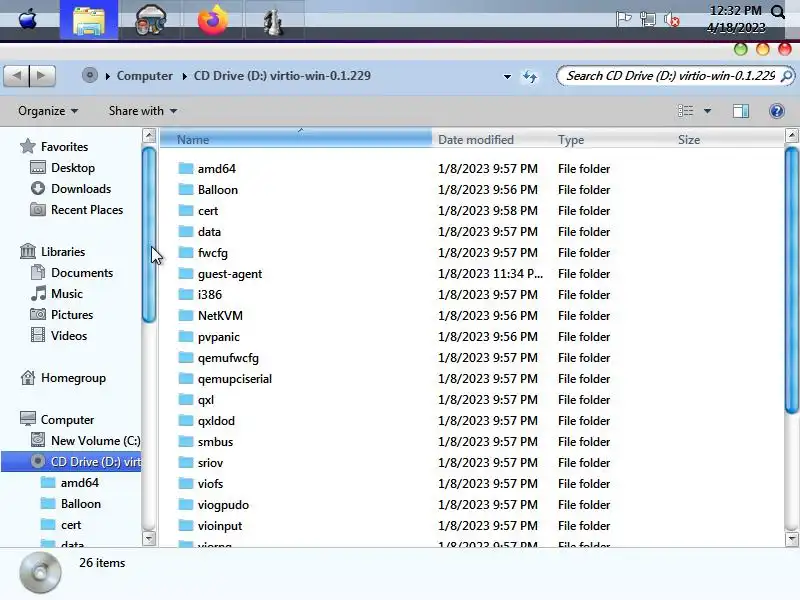Screen dimensions: 800x600
Task: Go forward with the right arrow button
Action: 42,76
